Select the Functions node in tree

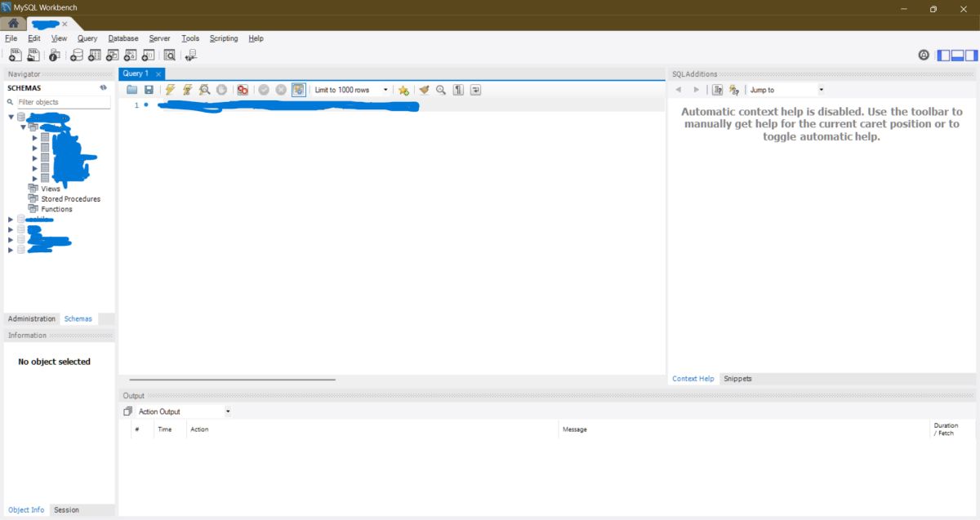56,209
